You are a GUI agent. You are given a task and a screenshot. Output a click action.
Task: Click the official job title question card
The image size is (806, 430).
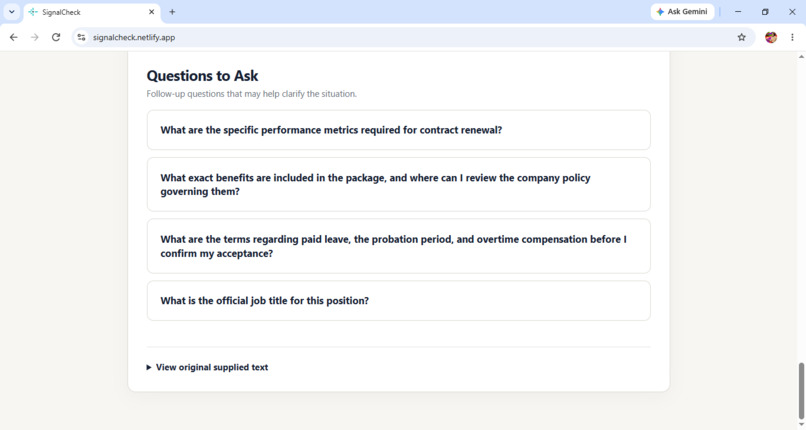click(398, 301)
